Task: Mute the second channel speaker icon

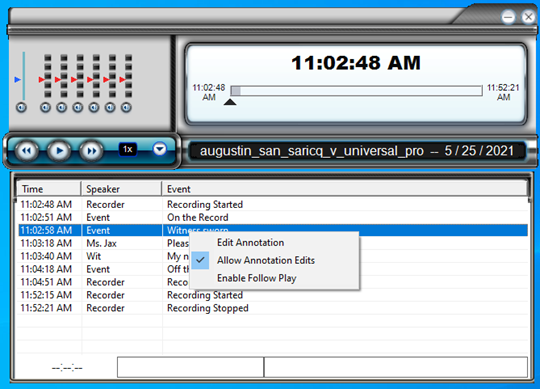Action: pos(61,108)
